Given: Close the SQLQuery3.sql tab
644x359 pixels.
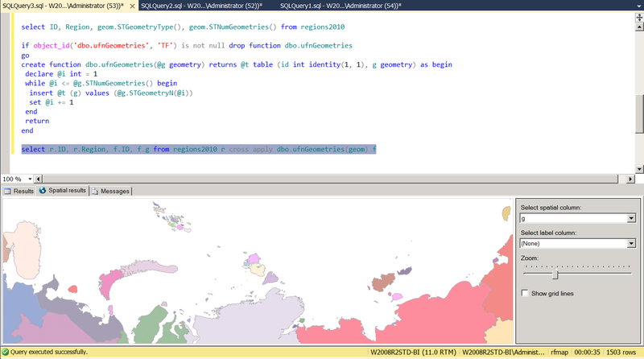Looking at the screenshot, I should tap(132, 6).
